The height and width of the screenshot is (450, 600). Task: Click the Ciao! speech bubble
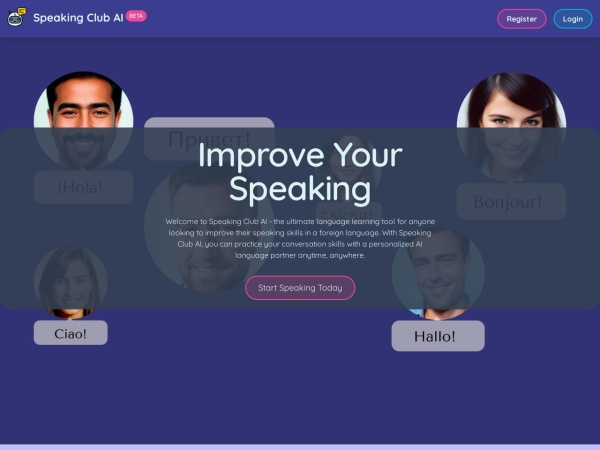click(71, 333)
